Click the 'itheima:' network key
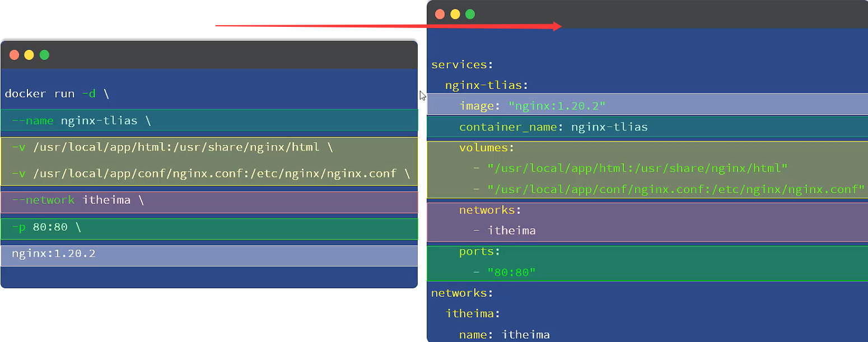Image resolution: width=868 pixels, height=342 pixels. (473, 313)
